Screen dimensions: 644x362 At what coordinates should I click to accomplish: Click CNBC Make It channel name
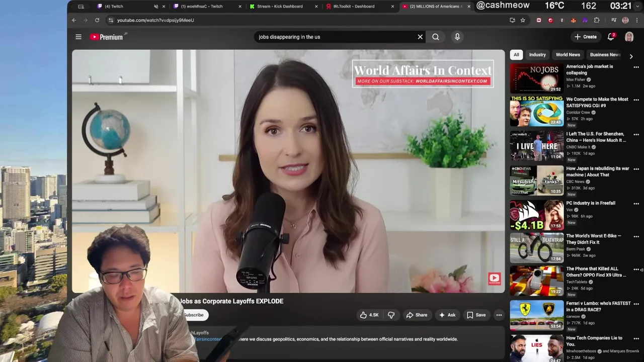coord(579,147)
